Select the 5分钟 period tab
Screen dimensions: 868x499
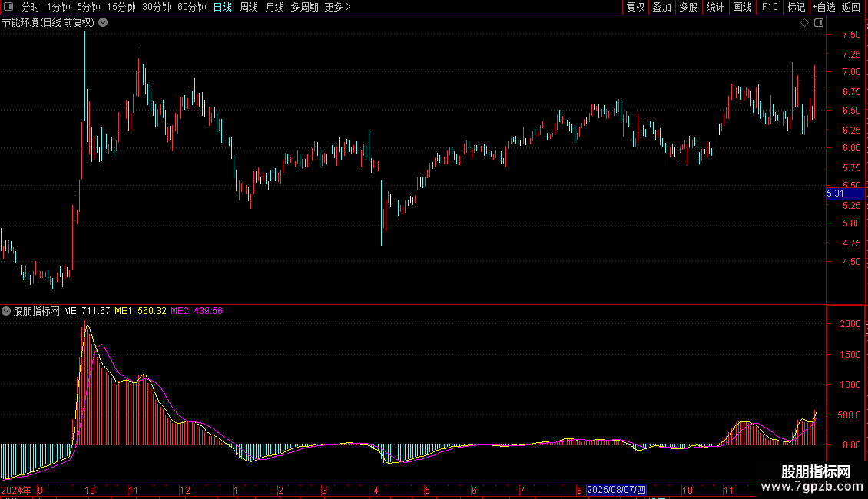click(88, 7)
